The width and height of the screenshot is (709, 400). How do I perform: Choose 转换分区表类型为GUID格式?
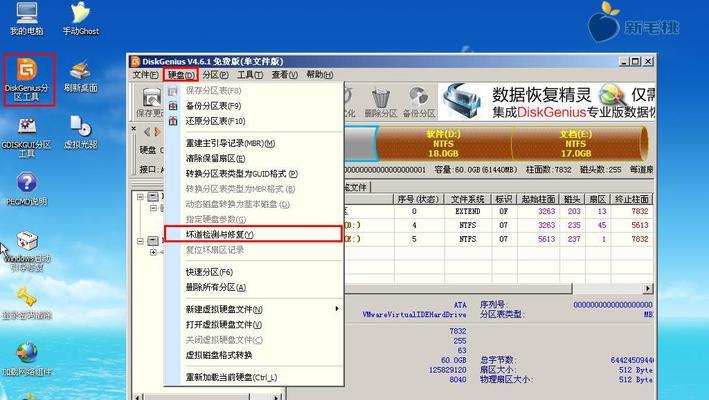[x=253, y=174]
